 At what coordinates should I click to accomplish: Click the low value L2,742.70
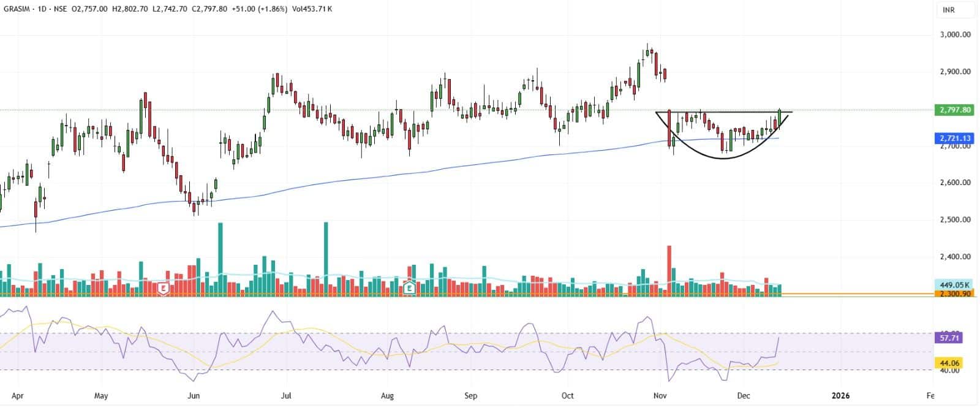tap(170, 9)
